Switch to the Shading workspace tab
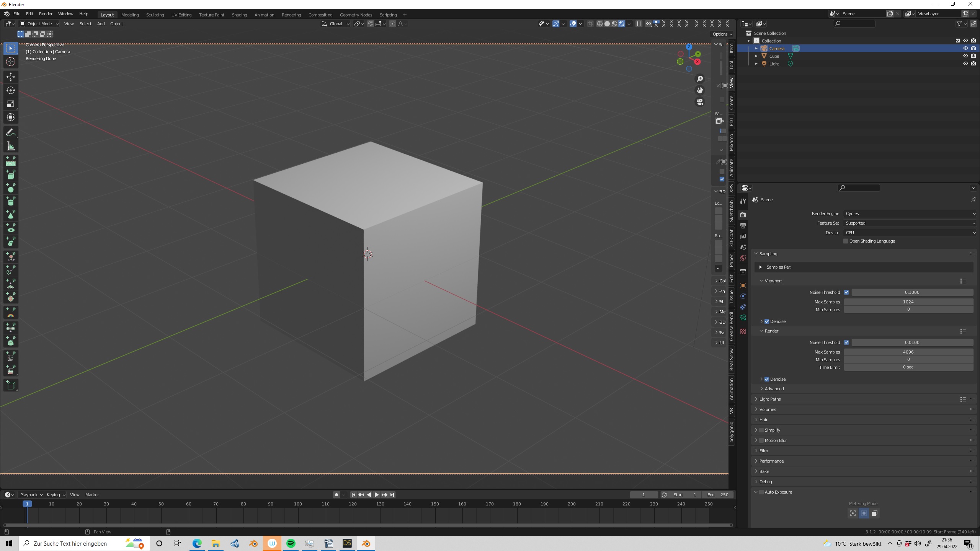 tap(239, 15)
